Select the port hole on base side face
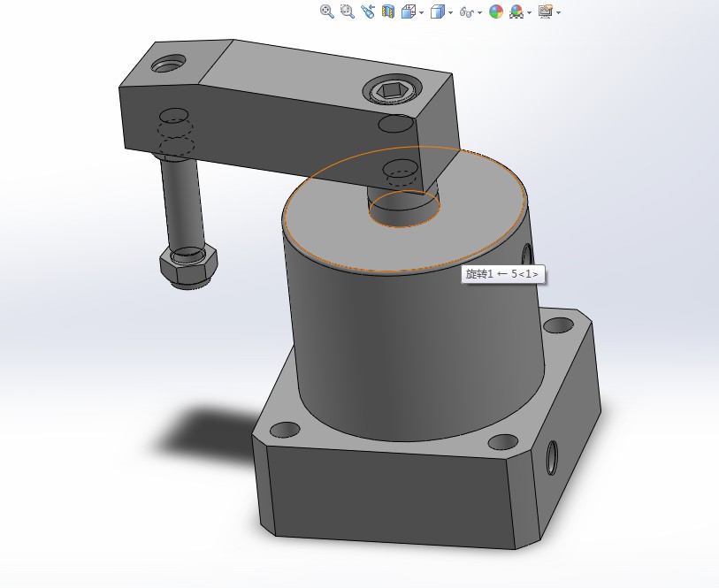719x588 pixels. click(552, 457)
